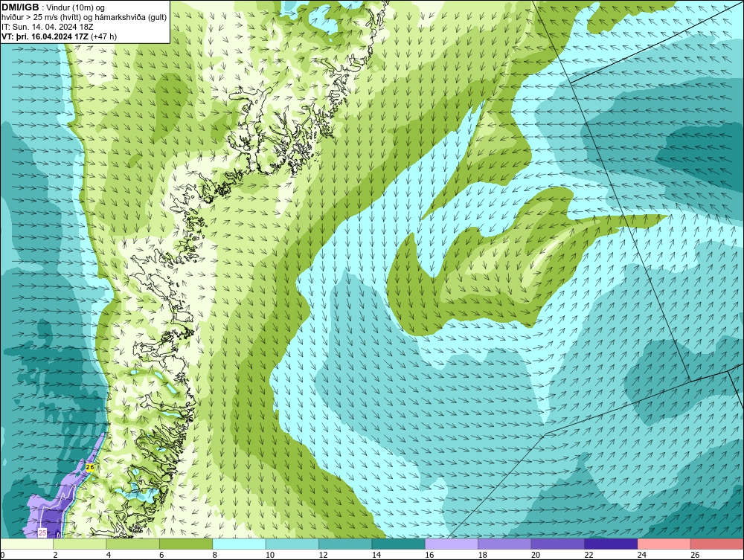Screen dimensions: 744x560
Task: Click the dark indigo 22–24 m/s legend swatch
Action: tap(611, 544)
